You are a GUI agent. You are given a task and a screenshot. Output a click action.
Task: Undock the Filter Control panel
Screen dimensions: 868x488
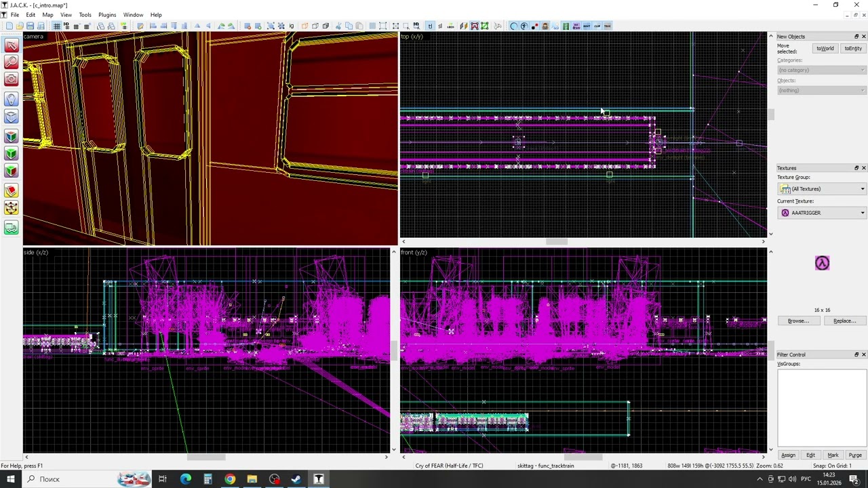click(856, 354)
